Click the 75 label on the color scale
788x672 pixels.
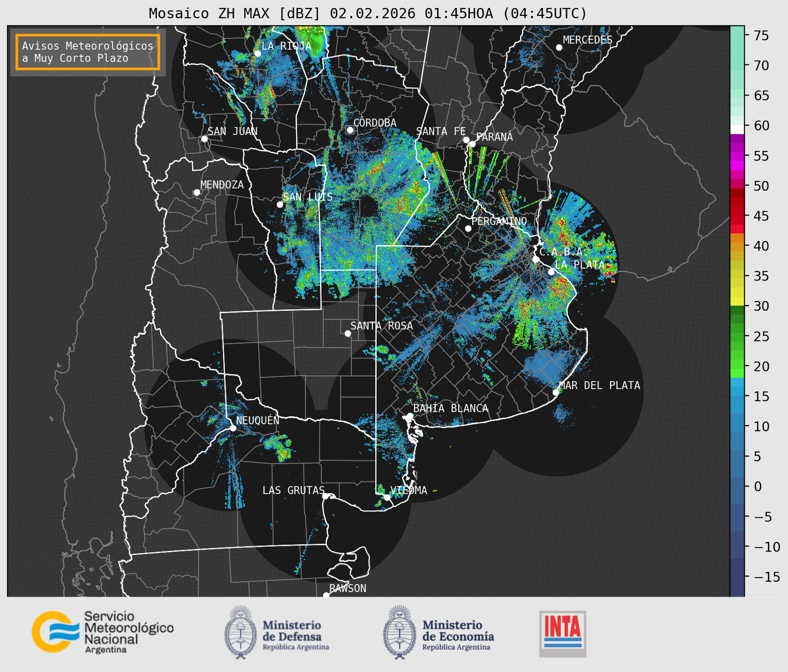[x=760, y=36]
